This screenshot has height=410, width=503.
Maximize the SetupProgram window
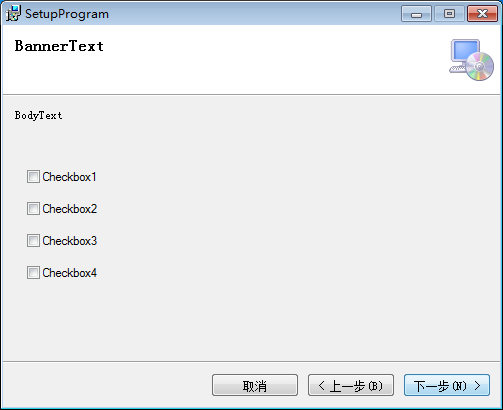click(x=449, y=14)
